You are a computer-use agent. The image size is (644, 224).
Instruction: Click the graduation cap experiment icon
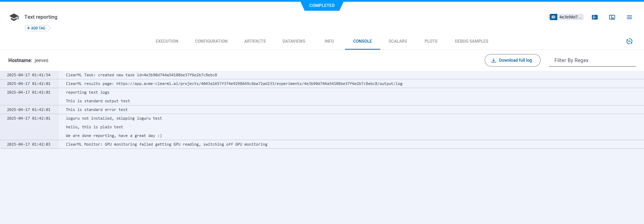point(14,17)
